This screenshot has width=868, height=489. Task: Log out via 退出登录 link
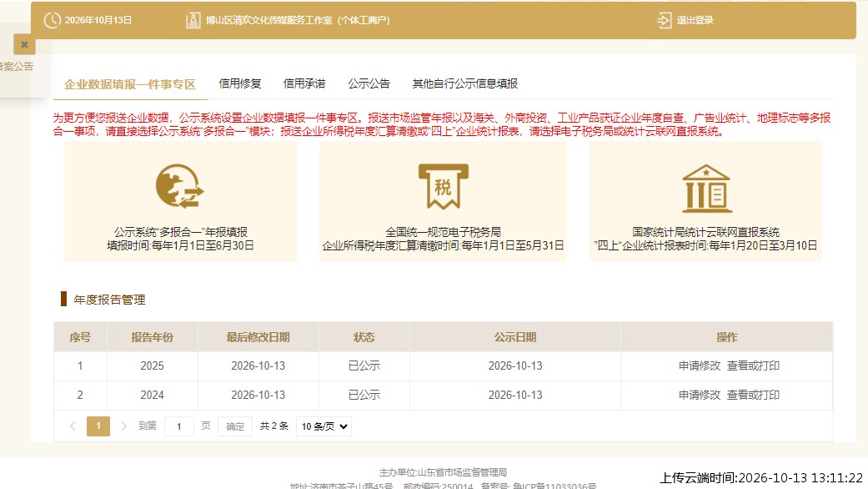click(x=695, y=21)
